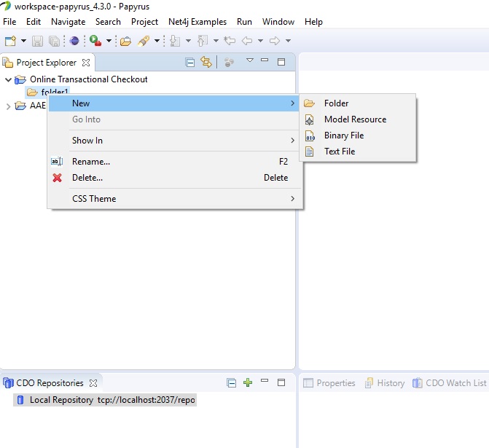Open the File menu
This screenshot has height=448, width=489.
[x=9, y=22]
